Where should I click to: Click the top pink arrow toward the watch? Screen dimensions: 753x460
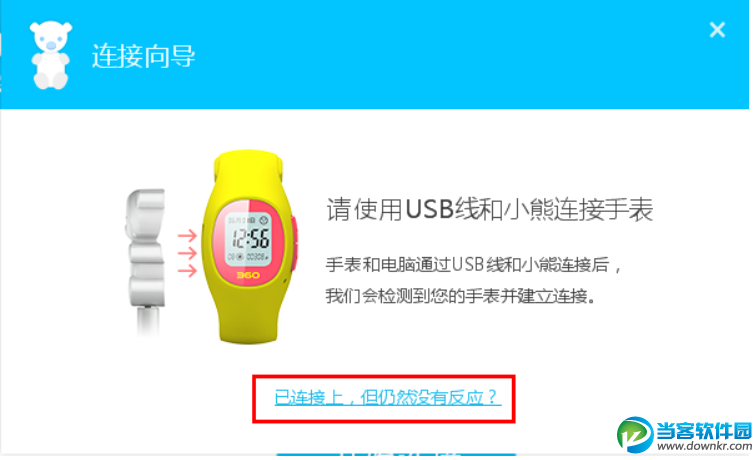187,235
